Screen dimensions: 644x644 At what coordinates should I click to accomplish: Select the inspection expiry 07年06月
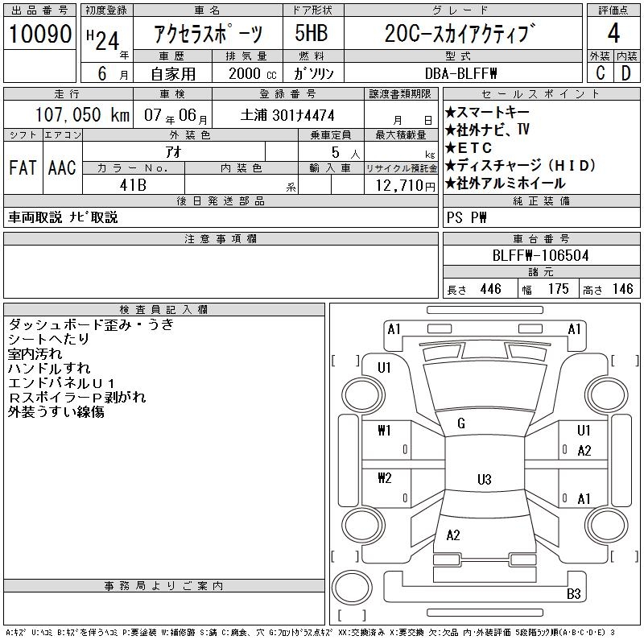(175, 115)
